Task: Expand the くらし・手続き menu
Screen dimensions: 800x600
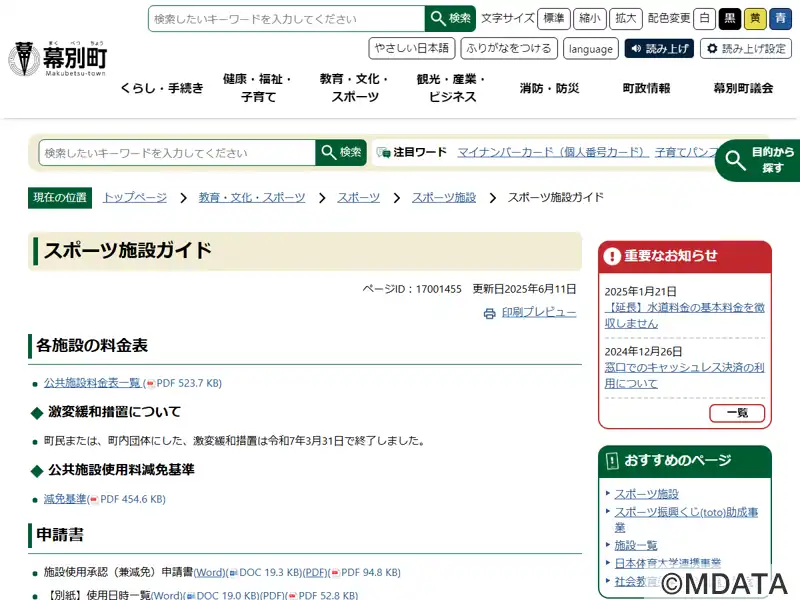Action: pos(162,88)
